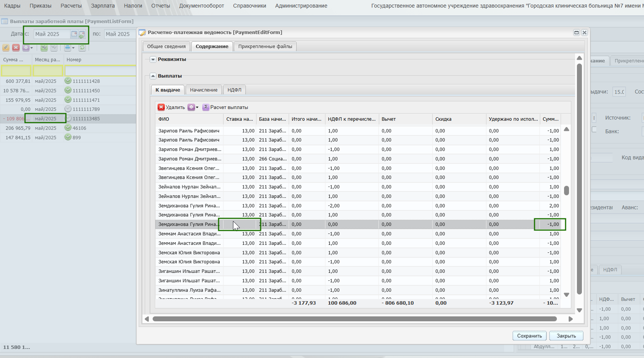Open the Приказы menu
The width and height of the screenshot is (644, 358).
click(x=41, y=6)
